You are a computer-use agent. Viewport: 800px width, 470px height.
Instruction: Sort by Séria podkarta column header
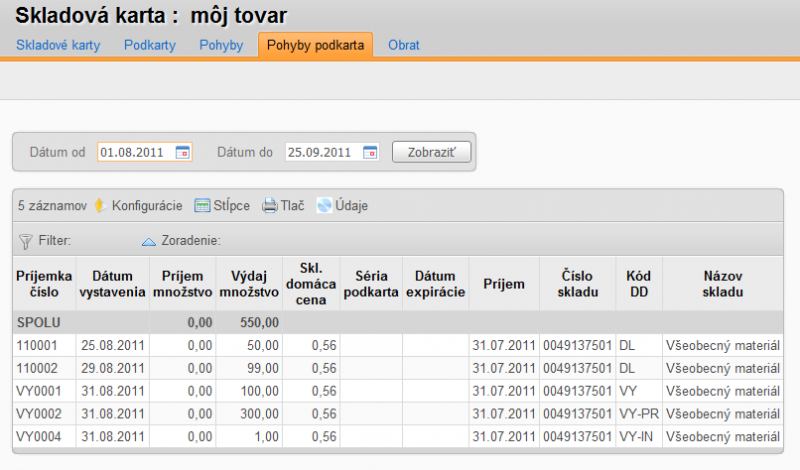coord(371,284)
